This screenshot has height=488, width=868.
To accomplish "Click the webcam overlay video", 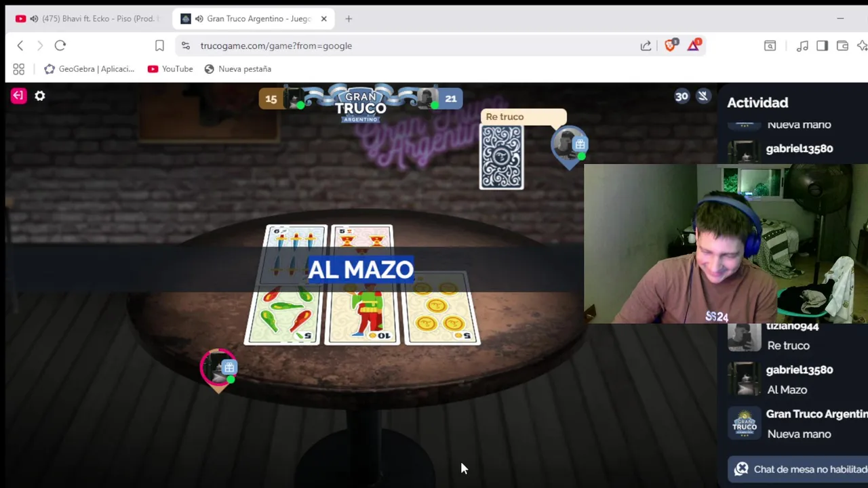I will pyautogui.click(x=726, y=243).
